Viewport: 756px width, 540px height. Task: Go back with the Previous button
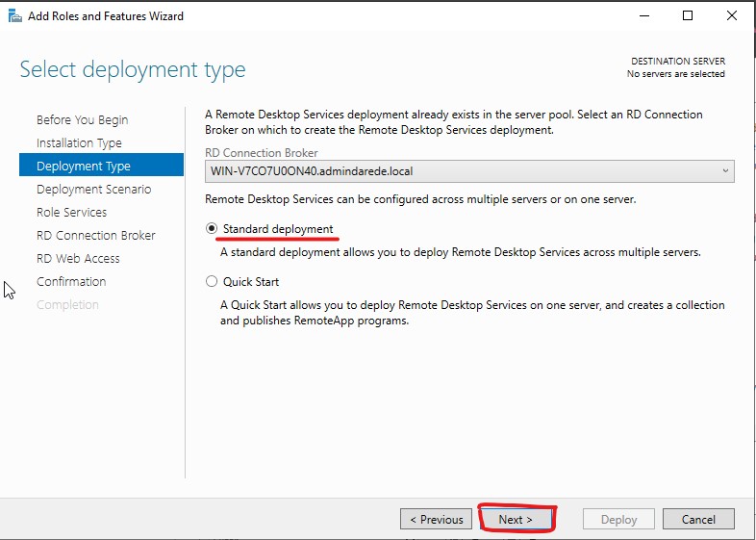[x=436, y=519]
